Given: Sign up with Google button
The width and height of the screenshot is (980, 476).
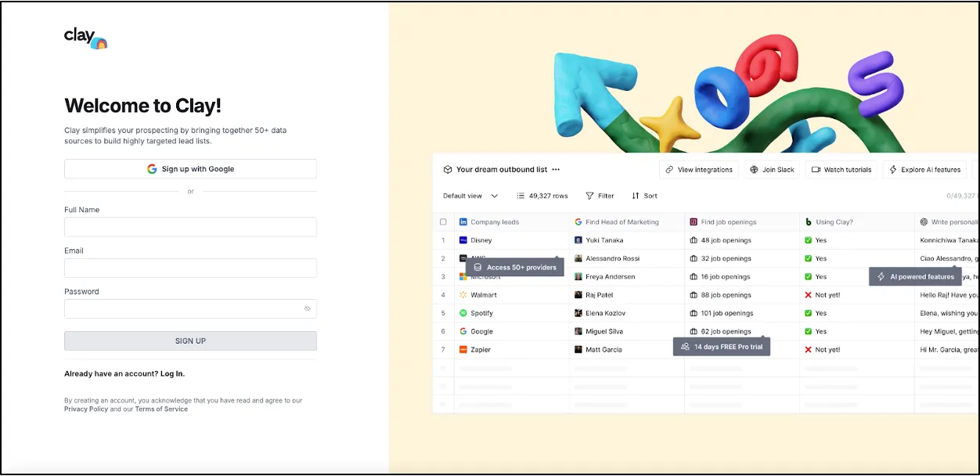Looking at the screenshot, I should [190, 169].
